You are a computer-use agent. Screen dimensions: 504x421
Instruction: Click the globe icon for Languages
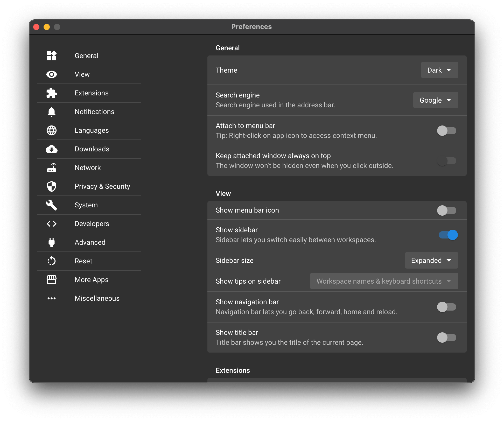[52, 130]
